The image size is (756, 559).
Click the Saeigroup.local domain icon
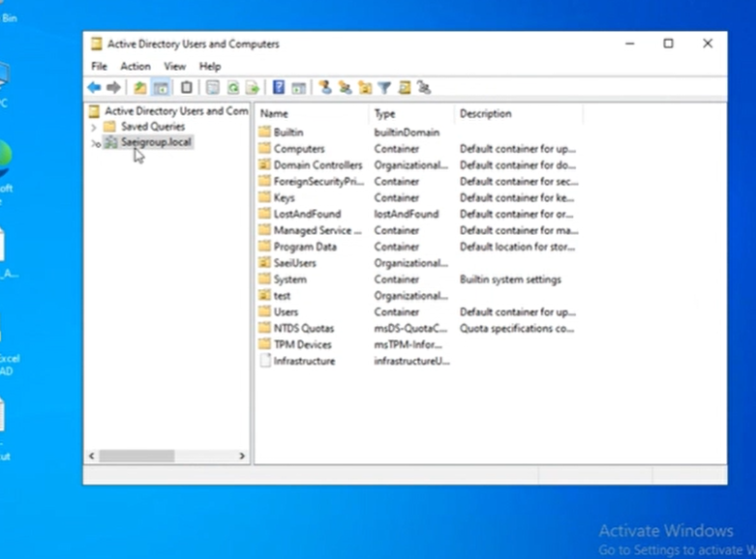111,142
